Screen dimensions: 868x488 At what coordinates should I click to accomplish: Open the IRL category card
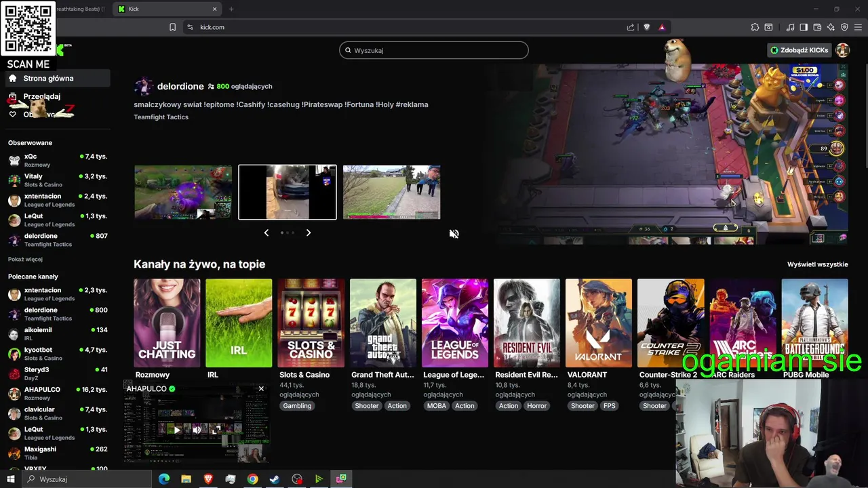239,323
